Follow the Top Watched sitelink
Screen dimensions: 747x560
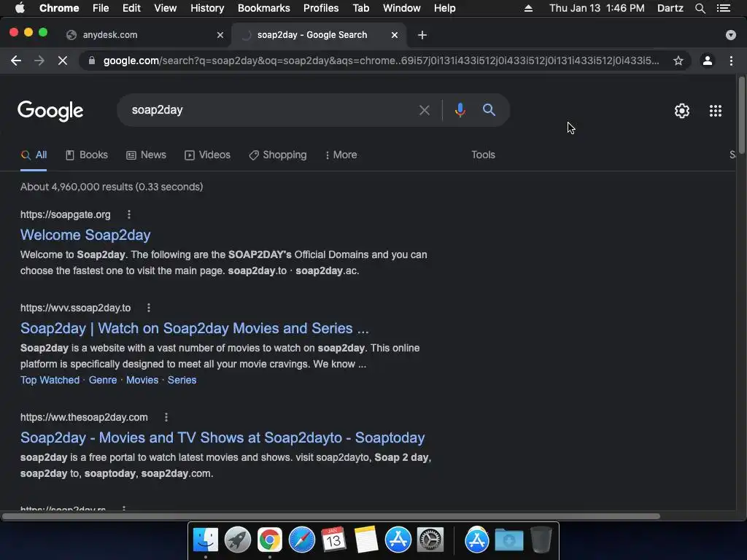click(x=50, y=380)
